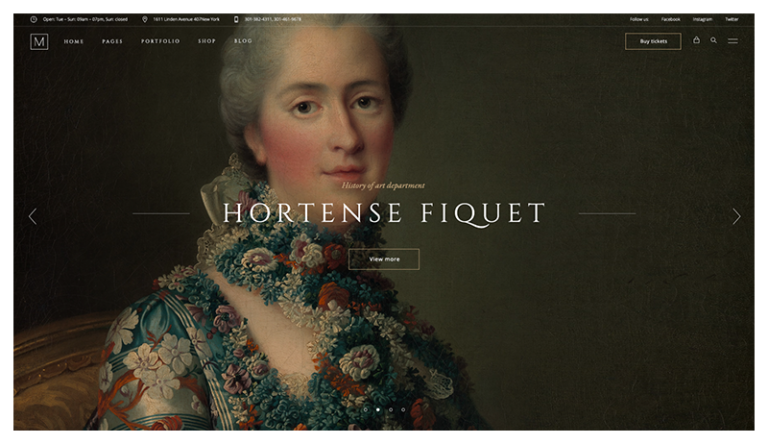Click the clock opening hours icon

click(33, 19)
